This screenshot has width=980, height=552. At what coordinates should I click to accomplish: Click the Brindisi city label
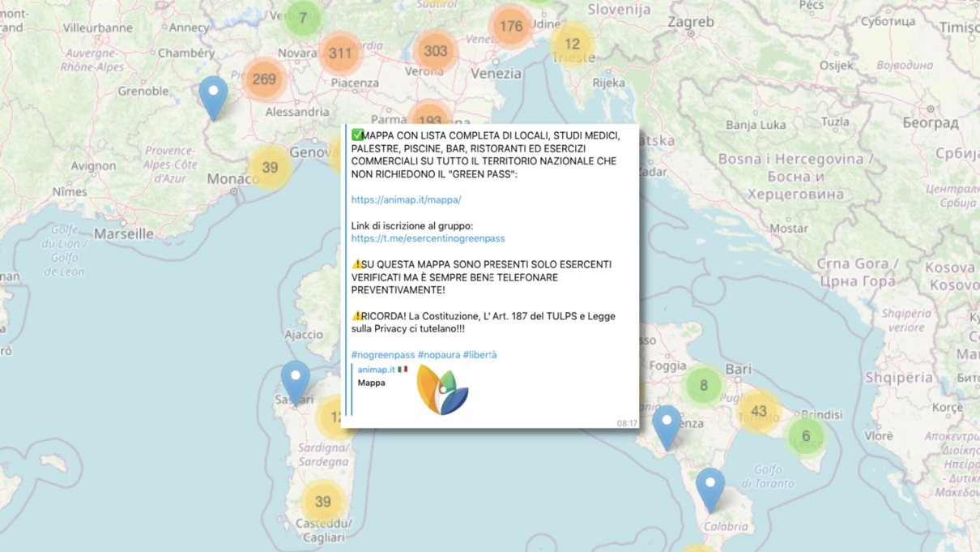point(824,414)
